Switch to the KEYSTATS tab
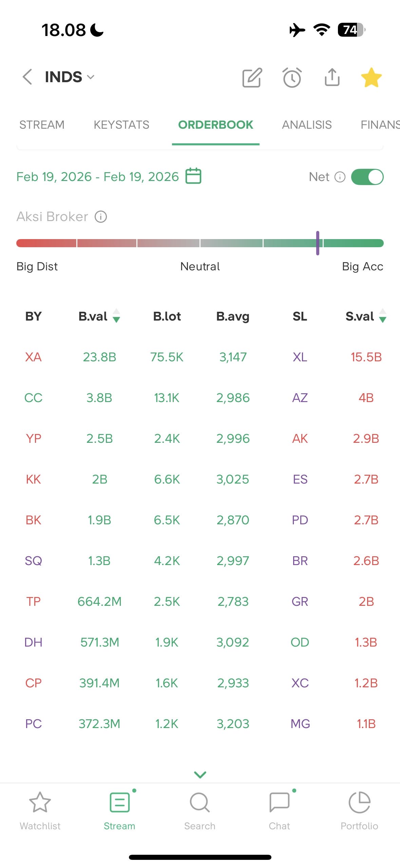 point(121,125)
